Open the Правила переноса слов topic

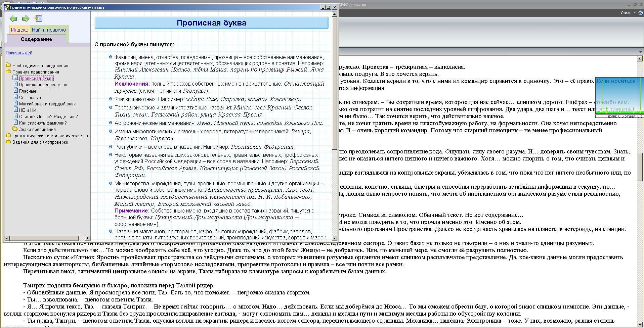tap(43, 85)
